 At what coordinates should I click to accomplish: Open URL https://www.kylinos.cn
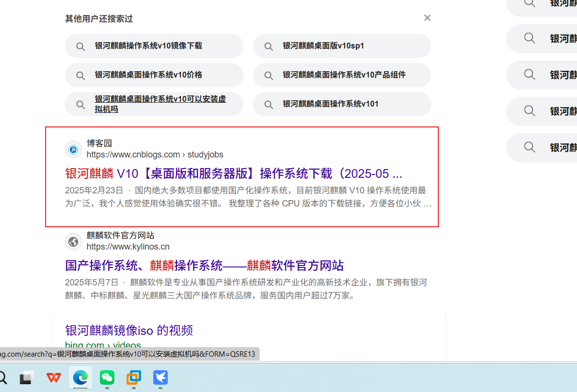tap(128, 246)
